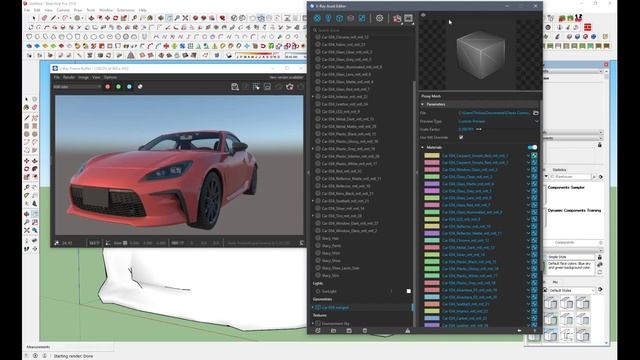Toggle checkered box on Plastic_White material row

(534, 276)
